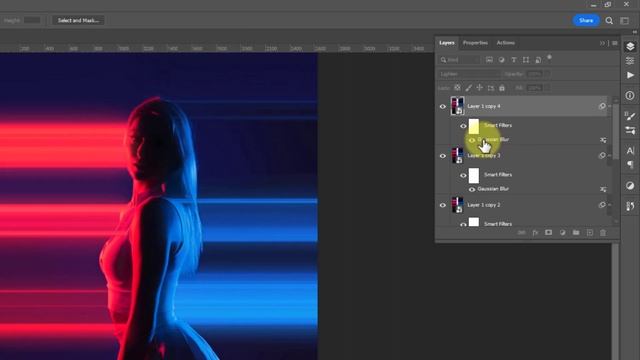Image resolution: width=640 pixels, height=360 pixels.
Task: Open blending options for copy 3 Gaussian Blur
Action: pos(603,189)
